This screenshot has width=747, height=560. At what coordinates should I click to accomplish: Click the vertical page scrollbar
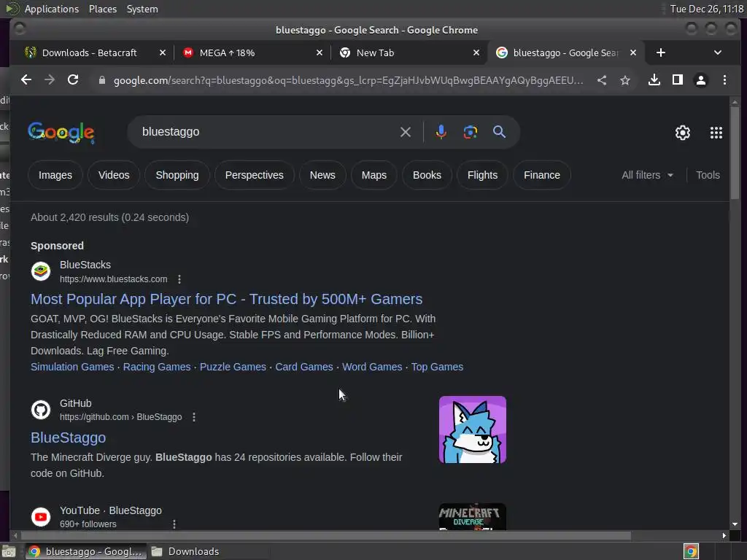point(735,152)
